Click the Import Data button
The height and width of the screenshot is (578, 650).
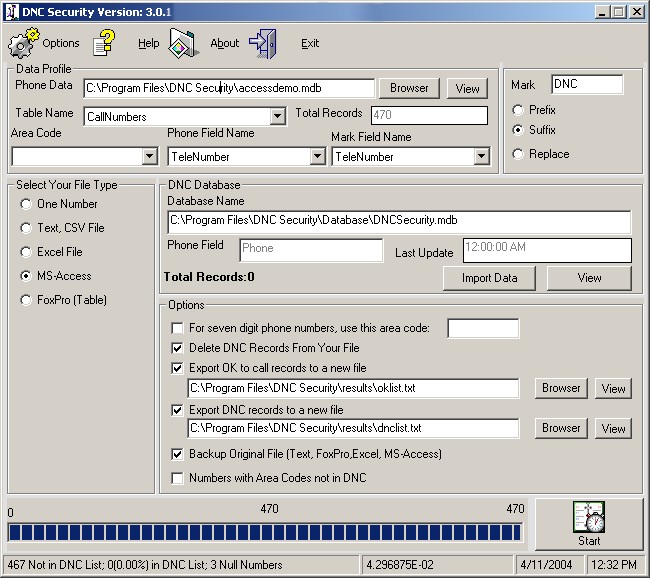tap(489, 278)
